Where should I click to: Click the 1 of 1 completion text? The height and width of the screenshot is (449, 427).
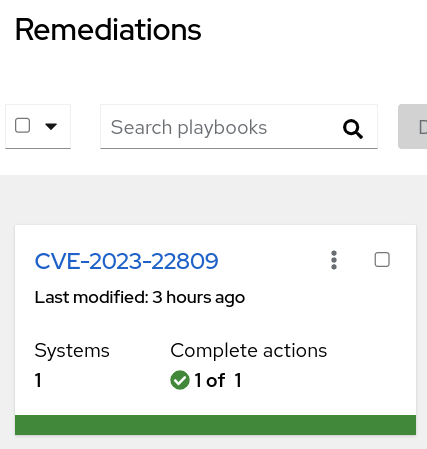(x=218, y=380)
